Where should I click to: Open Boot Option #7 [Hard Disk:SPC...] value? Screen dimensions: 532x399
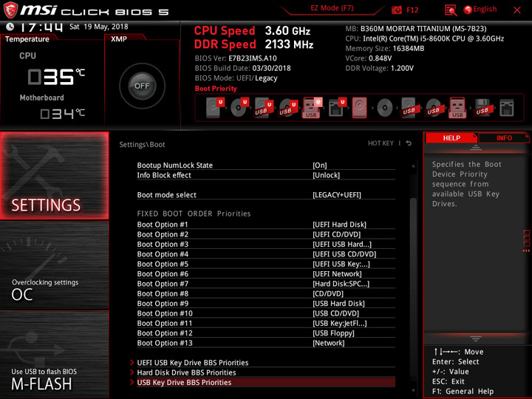pyautogui.click(x=341, y=284)
